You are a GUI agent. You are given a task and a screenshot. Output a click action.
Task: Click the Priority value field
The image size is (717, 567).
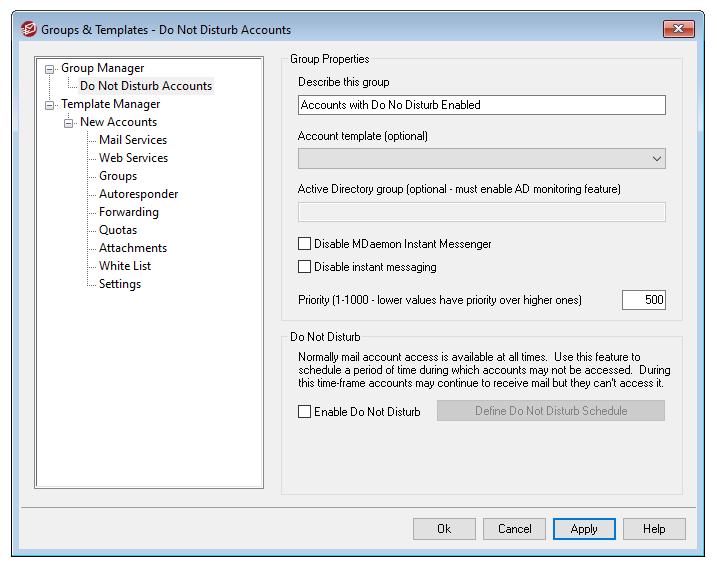643,300
